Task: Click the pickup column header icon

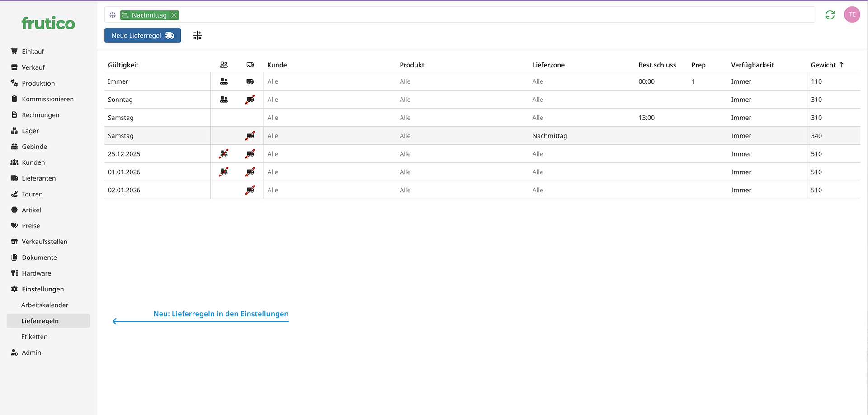Action: pyautogui.click(x=224, y=65)
